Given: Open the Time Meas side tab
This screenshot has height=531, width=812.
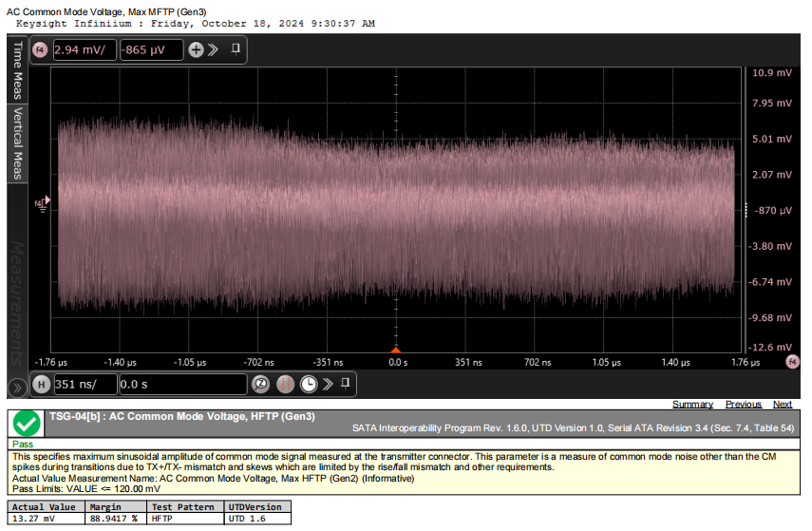Looking at the screenshot, I should click(18, 70).
